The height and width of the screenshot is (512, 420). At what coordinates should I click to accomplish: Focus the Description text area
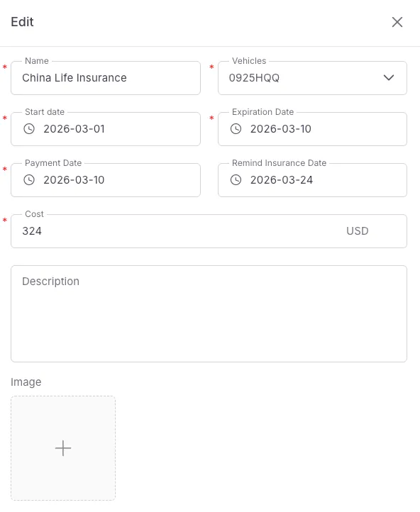click(x=209, y=314)
